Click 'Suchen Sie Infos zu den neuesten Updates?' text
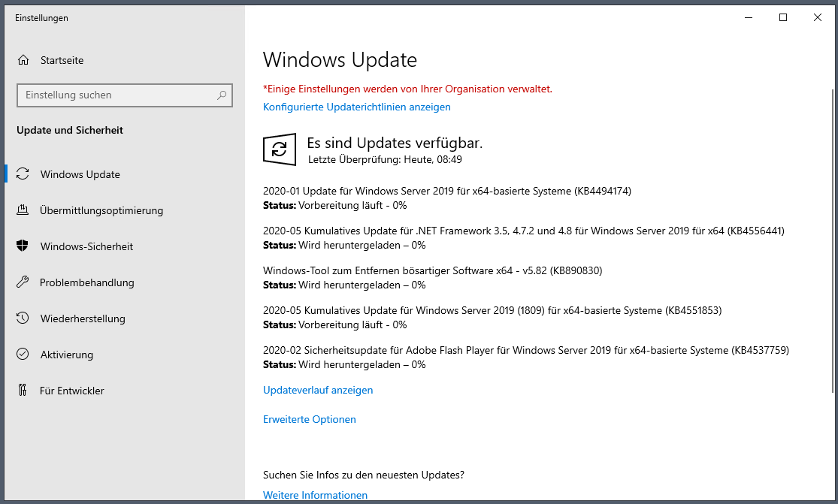 pos(364,475)
